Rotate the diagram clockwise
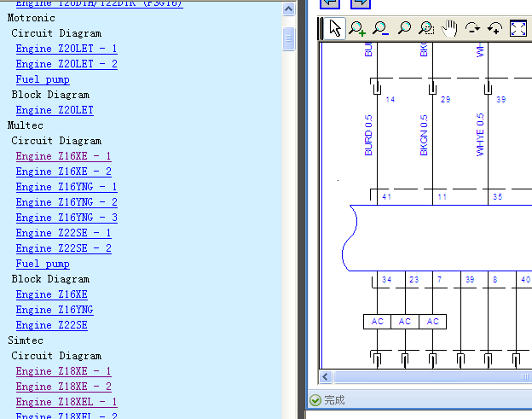The height and width of the screenshot is (419, 532). point(472,28)
